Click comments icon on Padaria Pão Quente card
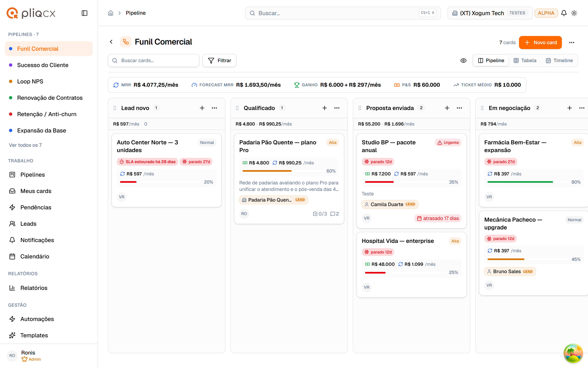588x368 pixels. [x=335, y=214]
